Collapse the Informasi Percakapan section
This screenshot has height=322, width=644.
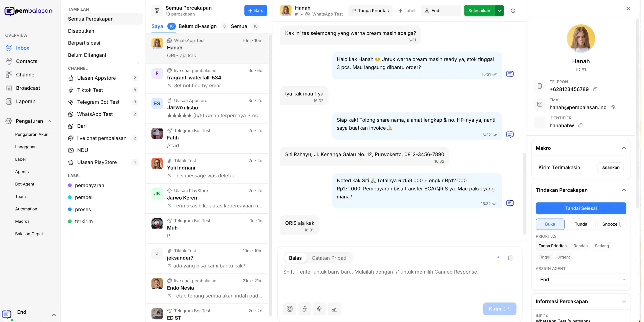(x=623, y=301)
